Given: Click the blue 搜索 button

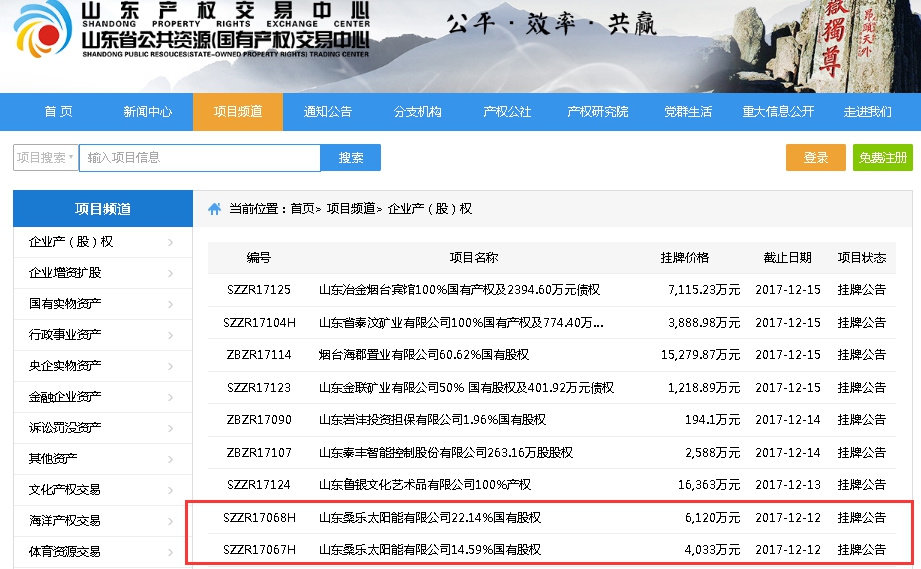Looking at the screenshot, I should point(351,157).
